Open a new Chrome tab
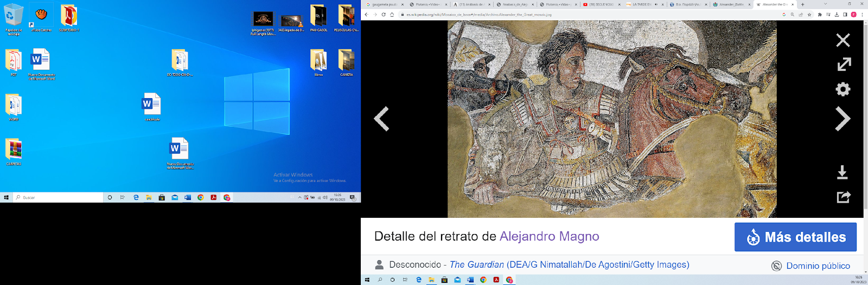The width and height of the screenshot is (868, 285). [802, 4]
